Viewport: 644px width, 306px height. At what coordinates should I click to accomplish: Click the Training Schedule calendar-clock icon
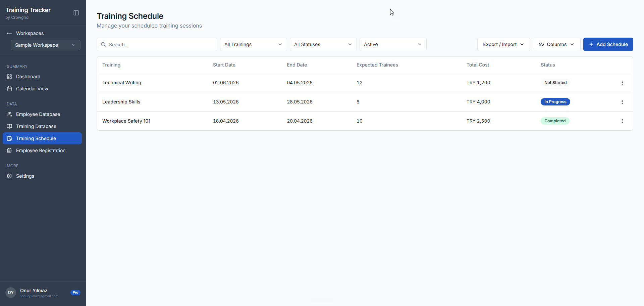(x=9, y=138)
